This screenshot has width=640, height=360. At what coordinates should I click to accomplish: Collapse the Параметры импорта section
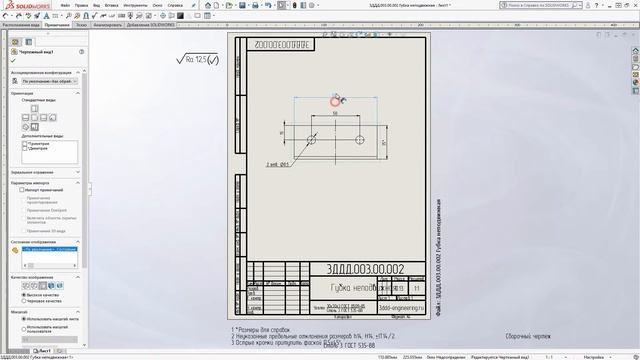point(78,183)
